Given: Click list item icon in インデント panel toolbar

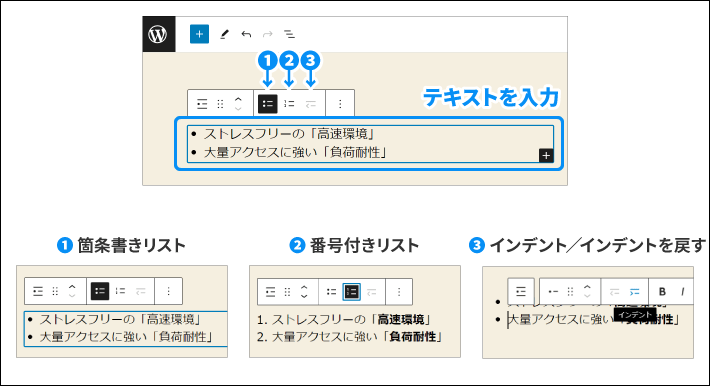Looking at the screenshot, I should click(x=553, y=292).
